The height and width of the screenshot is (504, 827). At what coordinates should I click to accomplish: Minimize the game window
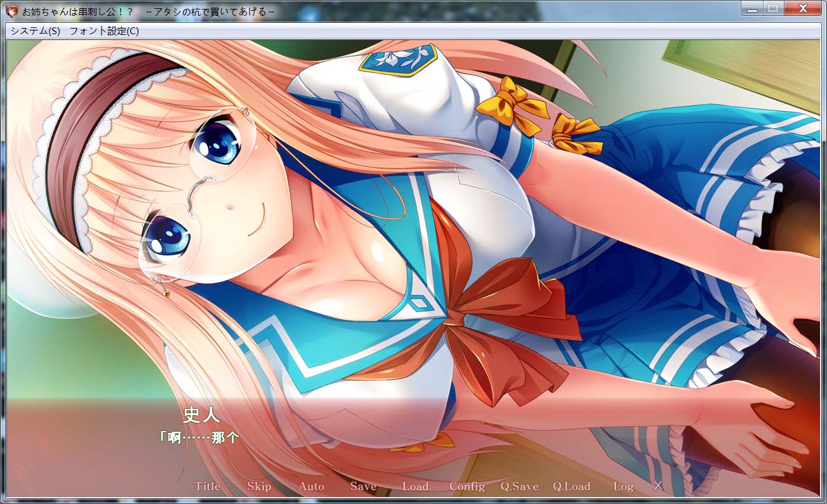click(x=753, y=8)
